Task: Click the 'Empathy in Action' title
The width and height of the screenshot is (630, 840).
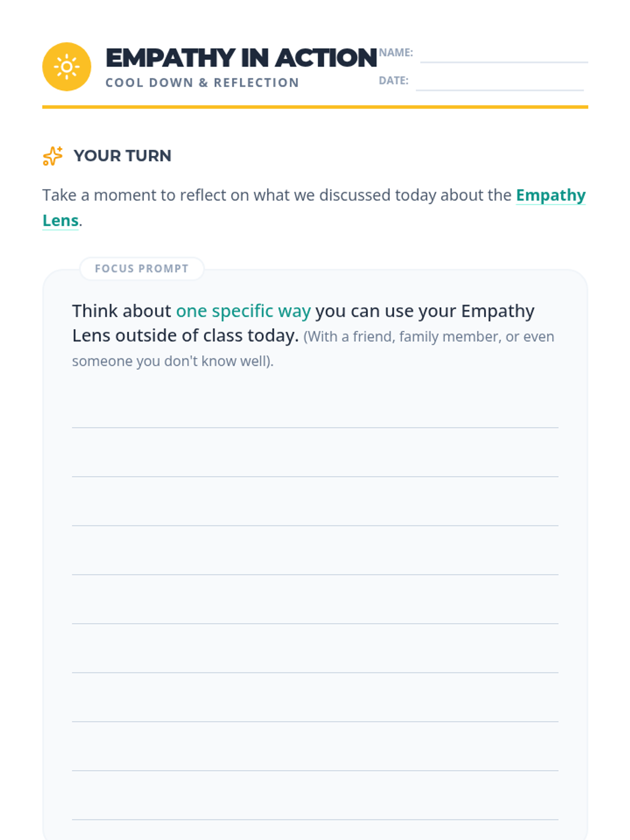Action: [x=241, y=58]
